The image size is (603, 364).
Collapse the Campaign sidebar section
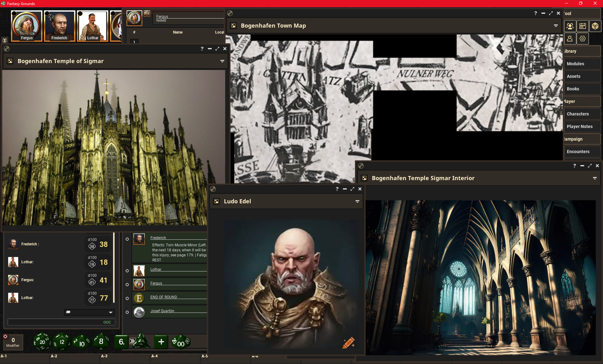point(582,139)
